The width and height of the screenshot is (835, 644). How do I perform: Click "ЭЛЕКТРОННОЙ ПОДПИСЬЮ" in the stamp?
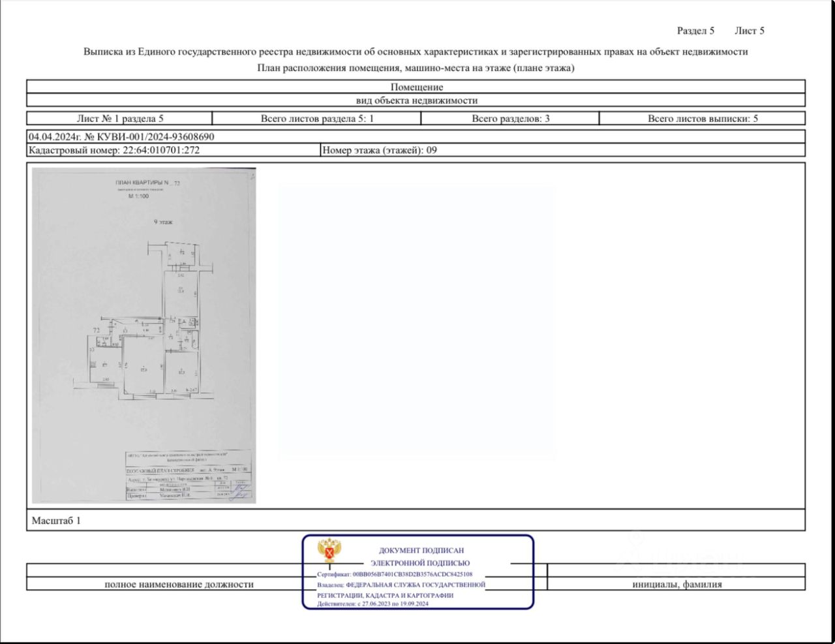tap(420, 562)
